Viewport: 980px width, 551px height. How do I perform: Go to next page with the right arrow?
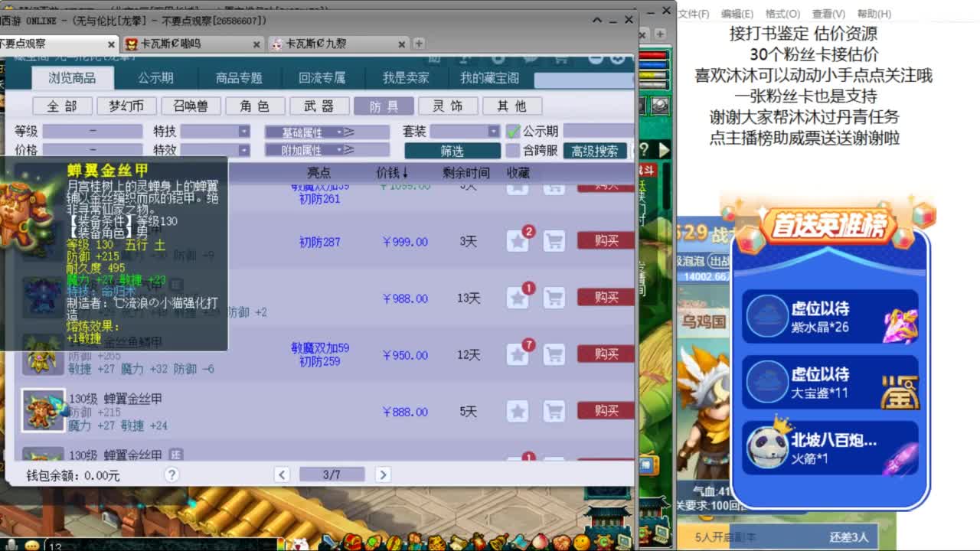(x=383, y=474)
